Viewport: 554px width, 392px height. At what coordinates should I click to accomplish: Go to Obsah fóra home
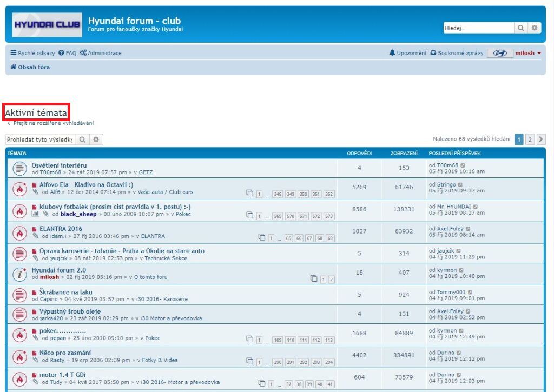[x=30, y=67]
